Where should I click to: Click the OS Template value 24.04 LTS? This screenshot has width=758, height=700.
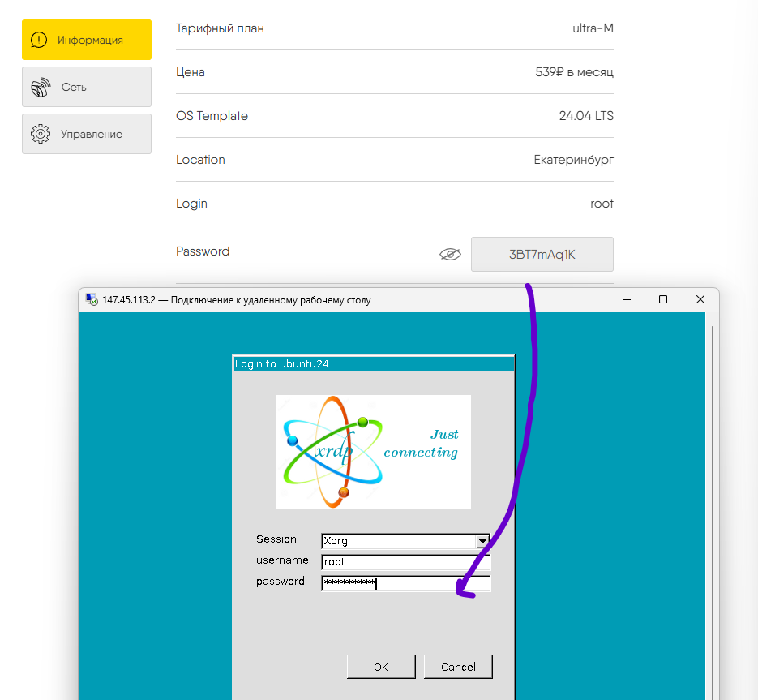click(586, 116)
